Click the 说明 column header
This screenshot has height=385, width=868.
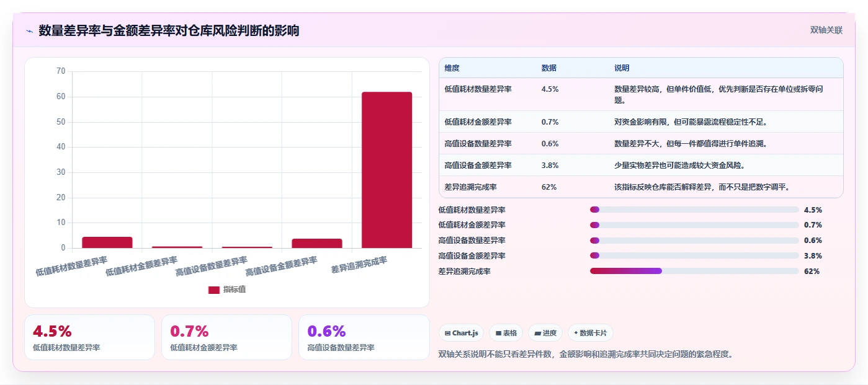coord(622,68)
